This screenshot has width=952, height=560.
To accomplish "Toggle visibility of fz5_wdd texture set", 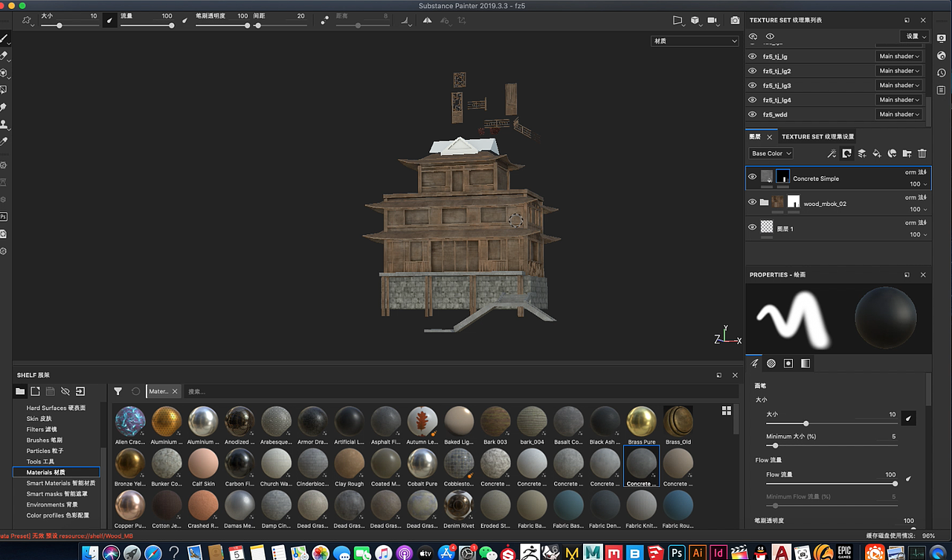I will [x=753, y=115].
